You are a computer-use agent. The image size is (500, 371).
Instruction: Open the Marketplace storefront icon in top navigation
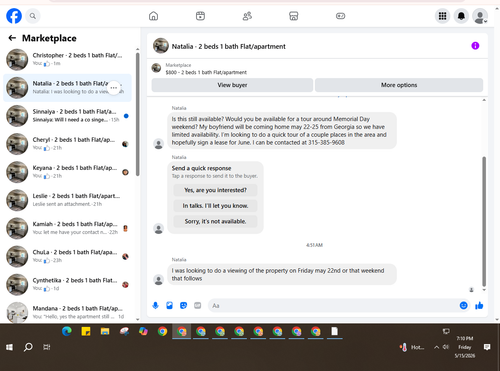tap(294, 16)
